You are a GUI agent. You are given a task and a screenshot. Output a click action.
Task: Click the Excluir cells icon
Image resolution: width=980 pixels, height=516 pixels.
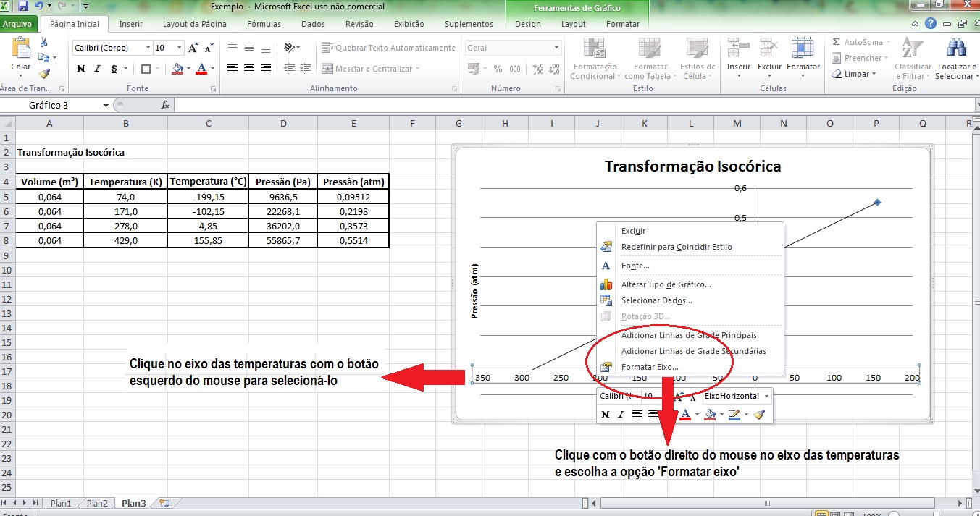[769, 48]
